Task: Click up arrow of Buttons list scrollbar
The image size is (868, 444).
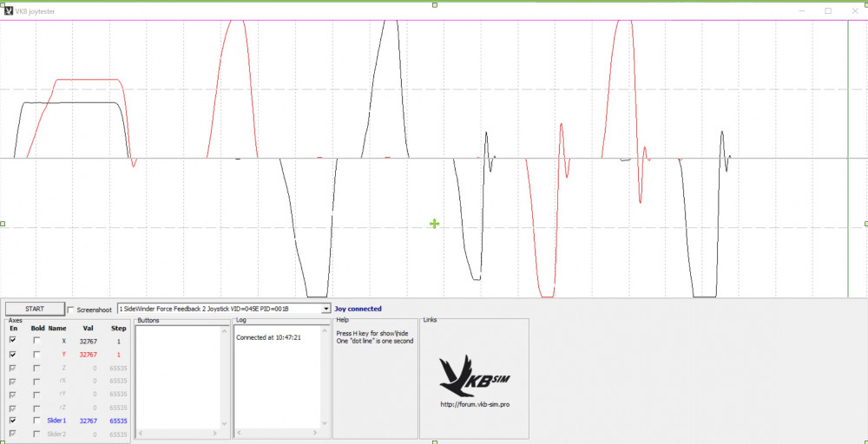Action: click(x=224, y=332)
